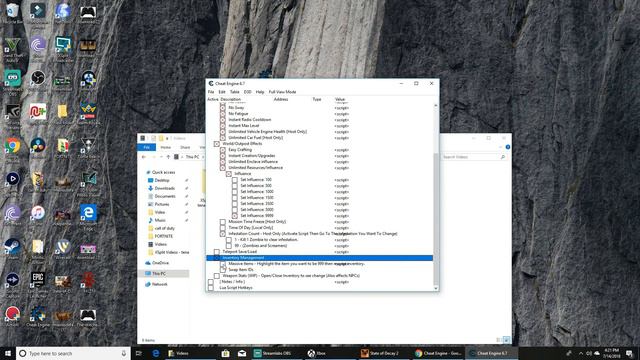This screenshot has height=360, width=640.
Task: Open the D3D menu in Cheat Engine
Action: 248,92
